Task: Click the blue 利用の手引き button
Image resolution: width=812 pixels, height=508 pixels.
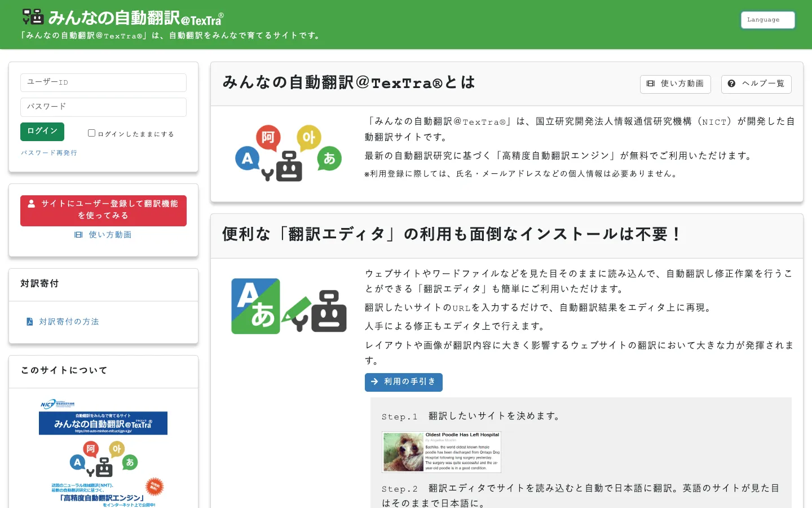Action: coord(404,382)
